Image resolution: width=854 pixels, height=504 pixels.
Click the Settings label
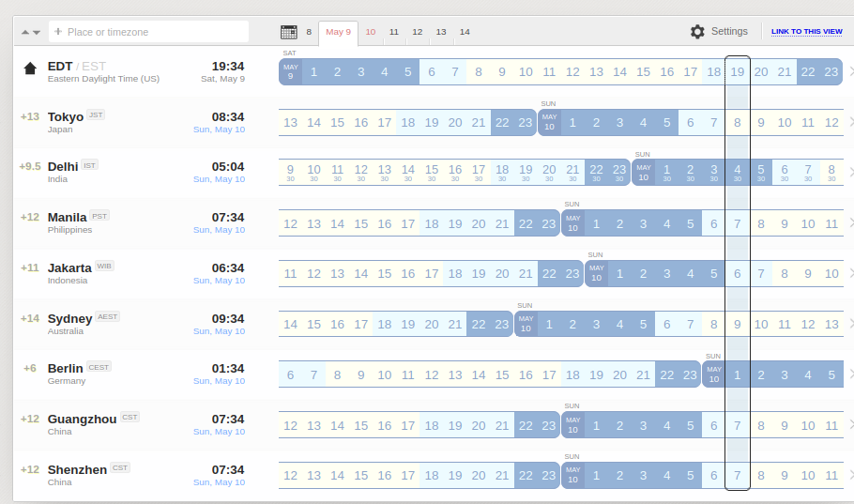point(729,32)
